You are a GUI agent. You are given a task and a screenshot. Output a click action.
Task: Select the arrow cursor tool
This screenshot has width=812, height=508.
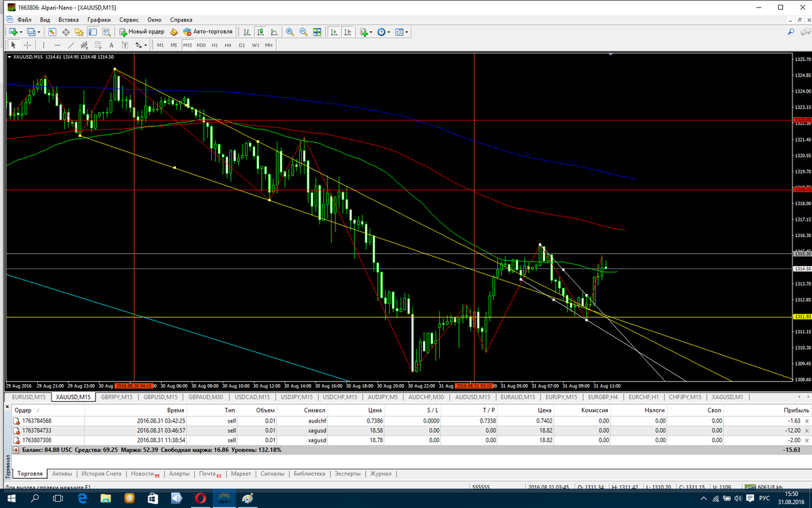pyautogui.click(x=13, y=45)
